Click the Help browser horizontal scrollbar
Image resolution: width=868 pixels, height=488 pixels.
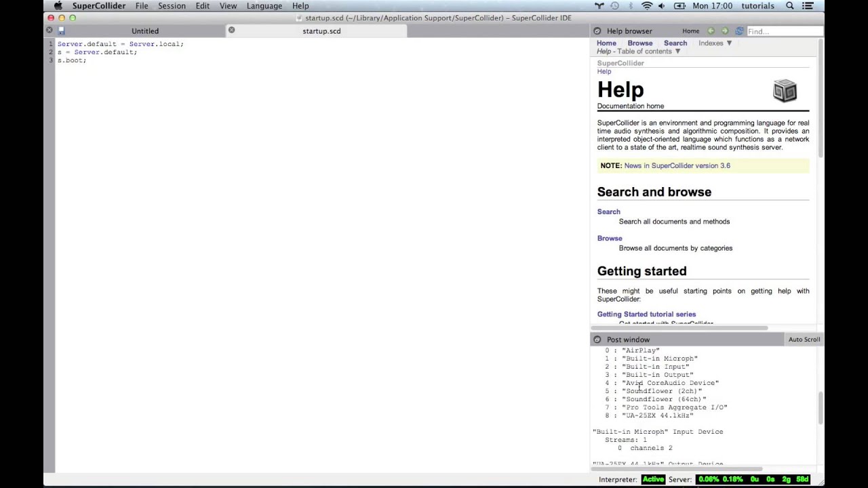(x=679, y=329)
